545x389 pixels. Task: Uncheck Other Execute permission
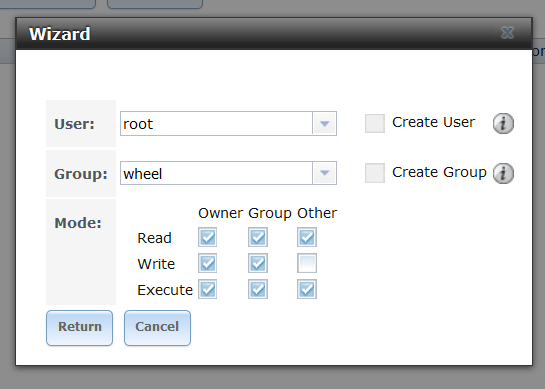(x=307, y=289)
